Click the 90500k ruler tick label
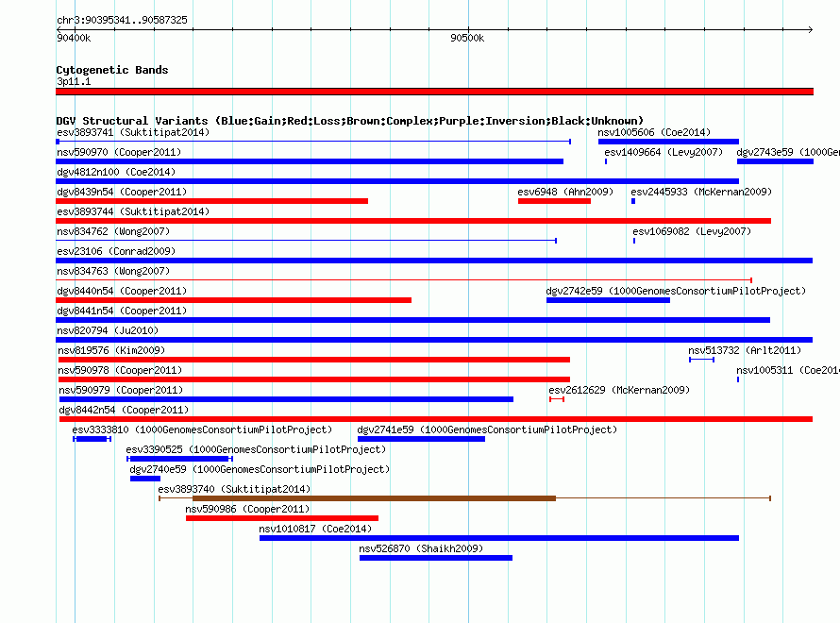 click(x=467, y=38)
